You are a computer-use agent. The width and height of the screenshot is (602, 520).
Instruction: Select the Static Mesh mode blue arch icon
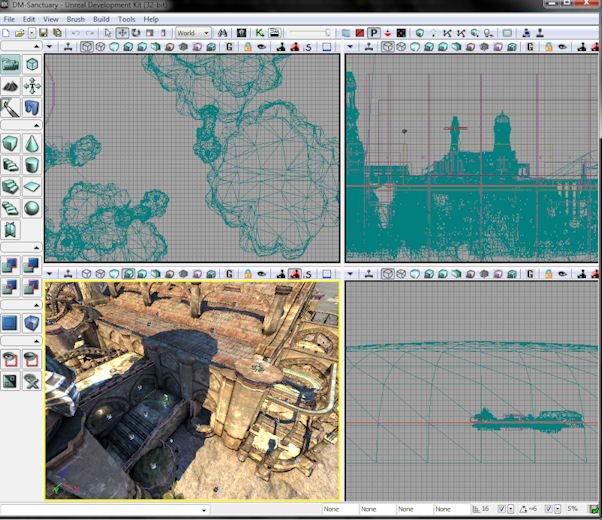32,108
